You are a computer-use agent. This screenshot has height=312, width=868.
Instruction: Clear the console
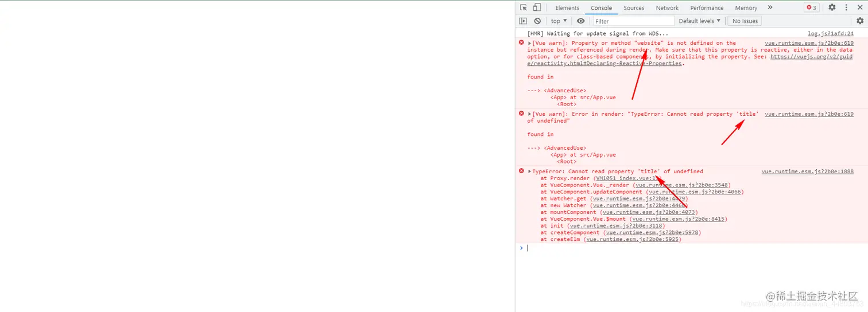(x=537, y=21)
